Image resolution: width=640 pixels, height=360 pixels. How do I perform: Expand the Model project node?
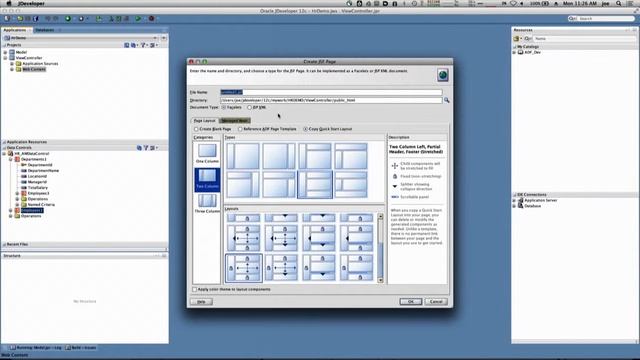pyautogui.click(x=5, y=52)
